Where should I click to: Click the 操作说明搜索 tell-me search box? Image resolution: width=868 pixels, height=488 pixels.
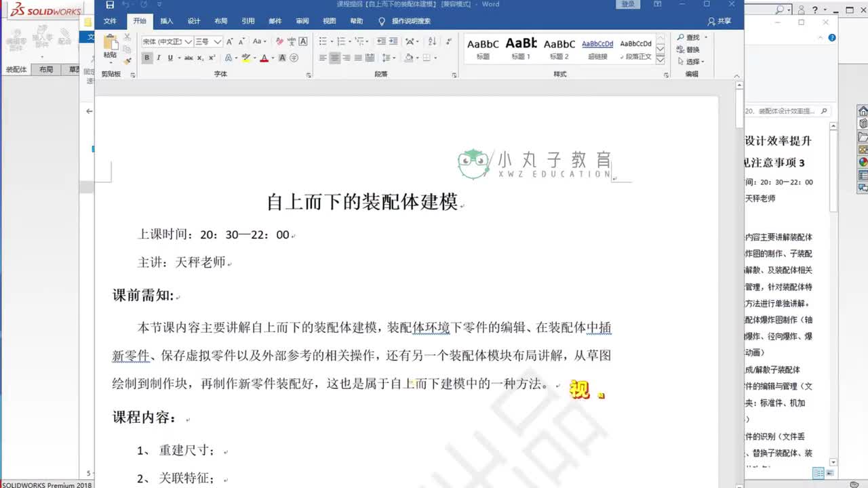(405, 21)
